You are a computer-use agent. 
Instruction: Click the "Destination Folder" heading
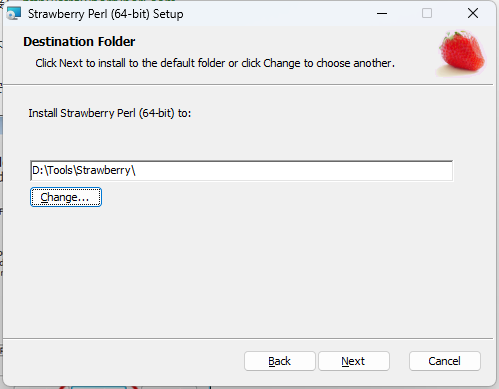(79, 42)
